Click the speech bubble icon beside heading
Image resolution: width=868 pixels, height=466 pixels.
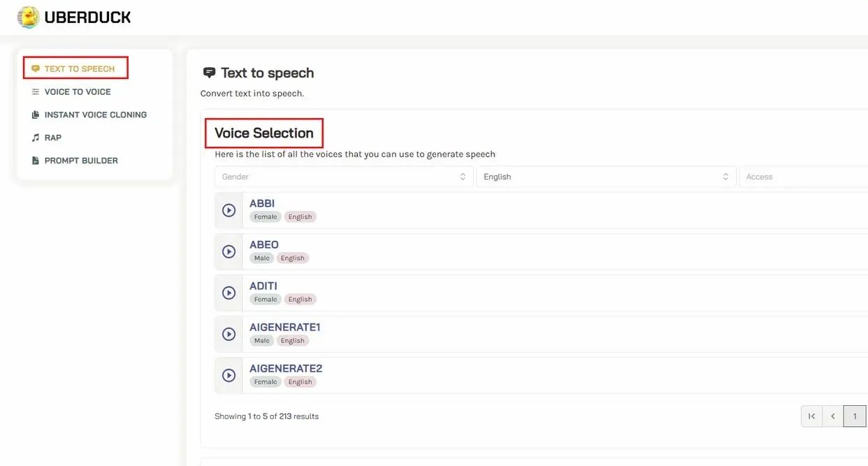209,73
